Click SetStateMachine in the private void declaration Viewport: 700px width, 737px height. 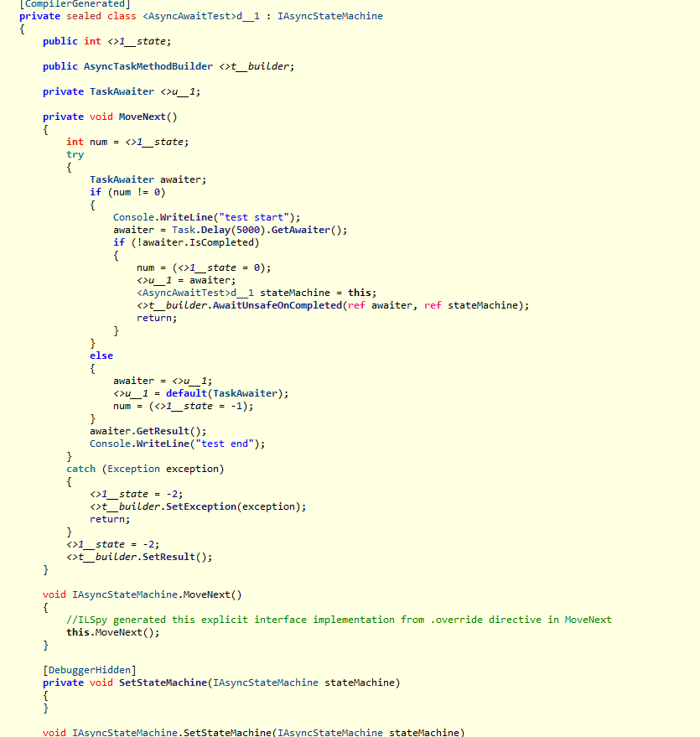(x=163, y=683)
